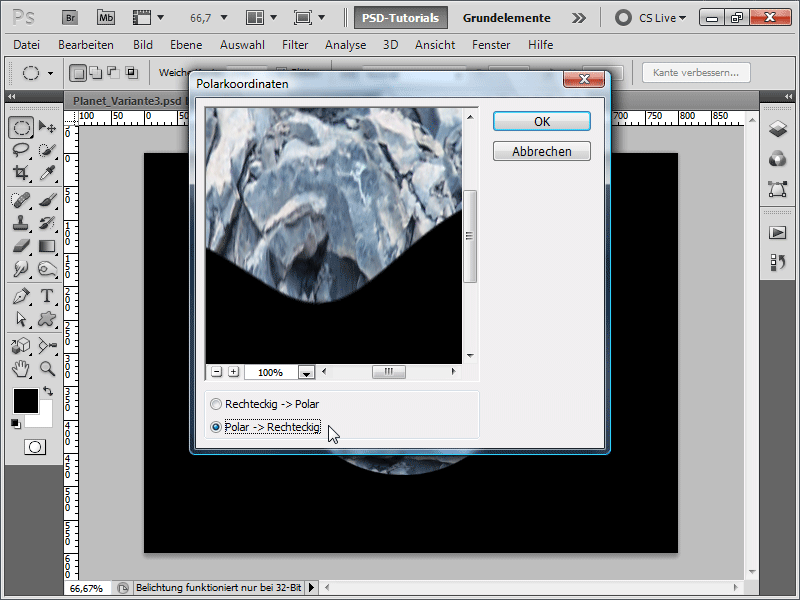Set the foreground color swatch
The height and width of the screenshot is (600, 800).
(x=26, y=401)
